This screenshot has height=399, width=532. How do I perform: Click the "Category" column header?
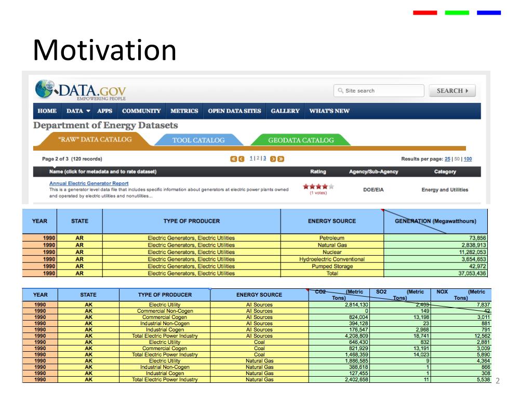[x=445, y=171]
